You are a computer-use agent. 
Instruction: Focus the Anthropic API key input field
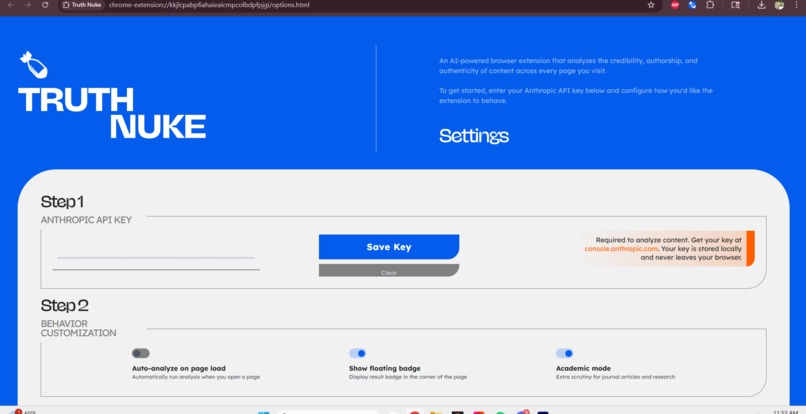156,258
